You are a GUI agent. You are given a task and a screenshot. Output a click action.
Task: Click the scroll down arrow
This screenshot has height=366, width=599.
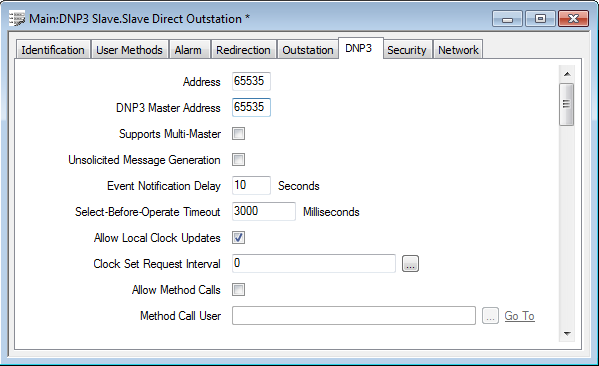[567, 334]
